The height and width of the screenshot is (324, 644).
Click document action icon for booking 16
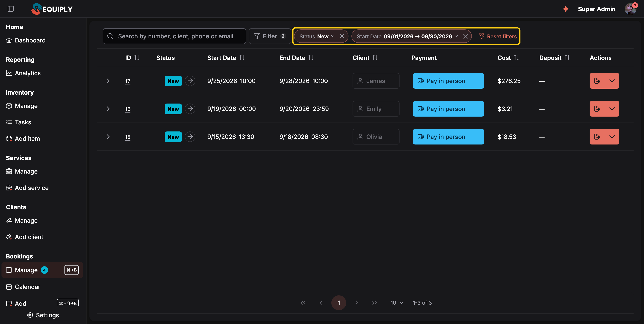597,109
